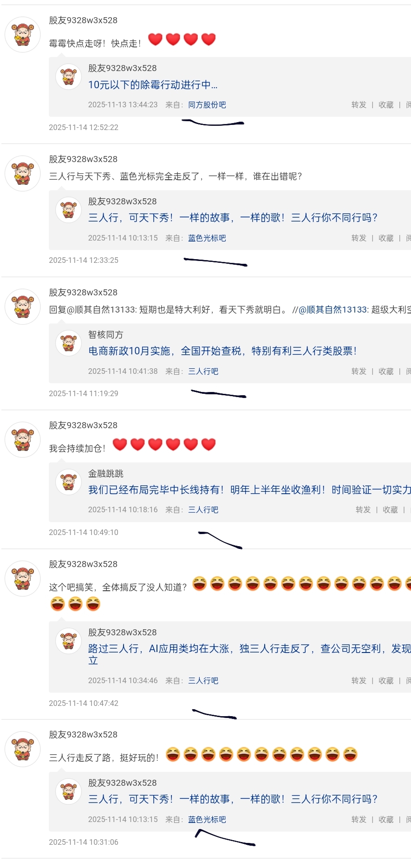
Task: Open 10元以下的除霉行动进行中 post title
Action: click(x=153, y=85)
